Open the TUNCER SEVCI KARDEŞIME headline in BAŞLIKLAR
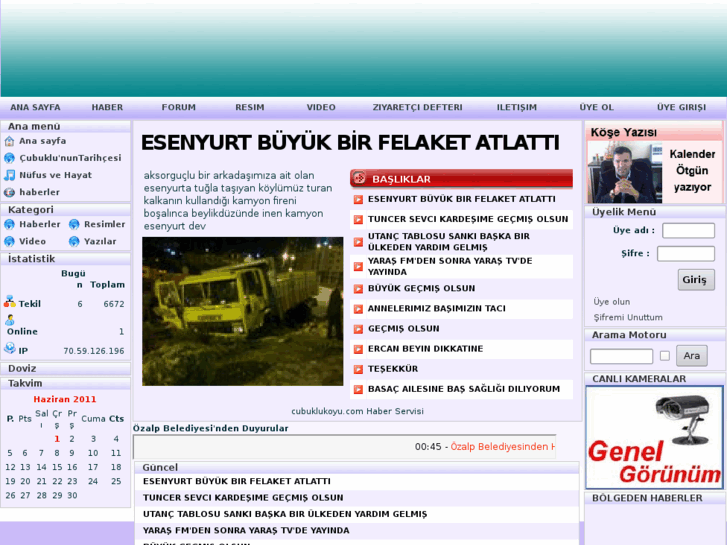The image size is (727, 545). point(468,219)
